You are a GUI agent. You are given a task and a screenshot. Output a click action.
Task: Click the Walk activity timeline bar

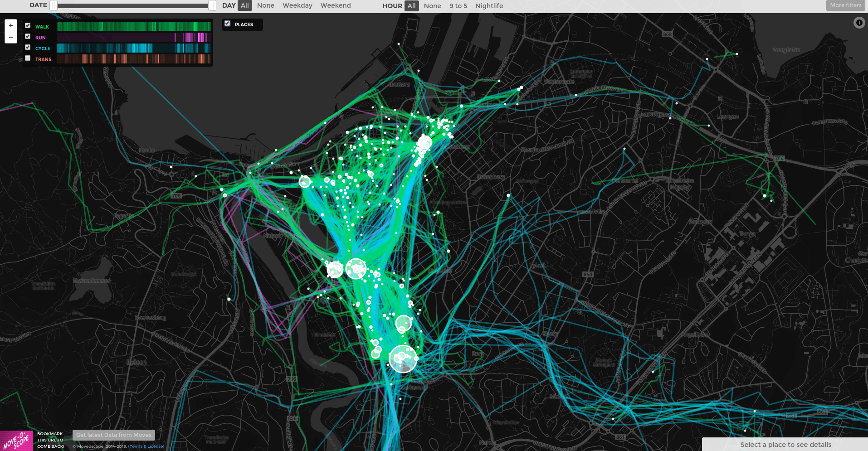[134, 26]
